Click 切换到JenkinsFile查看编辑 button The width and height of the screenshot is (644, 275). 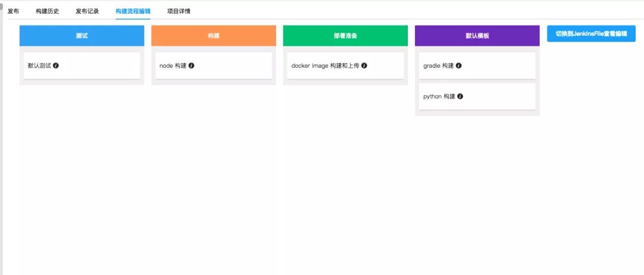click(591, 34)
